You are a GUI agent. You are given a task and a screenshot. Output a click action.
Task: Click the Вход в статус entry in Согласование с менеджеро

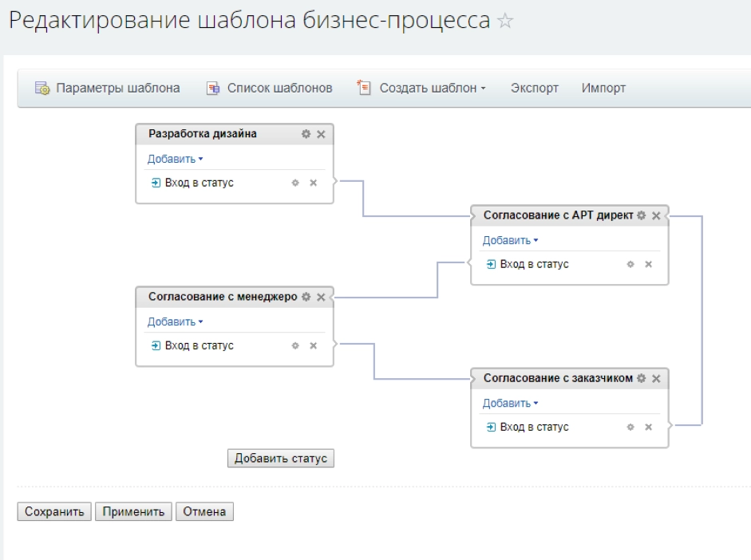[x=199, y=345]
